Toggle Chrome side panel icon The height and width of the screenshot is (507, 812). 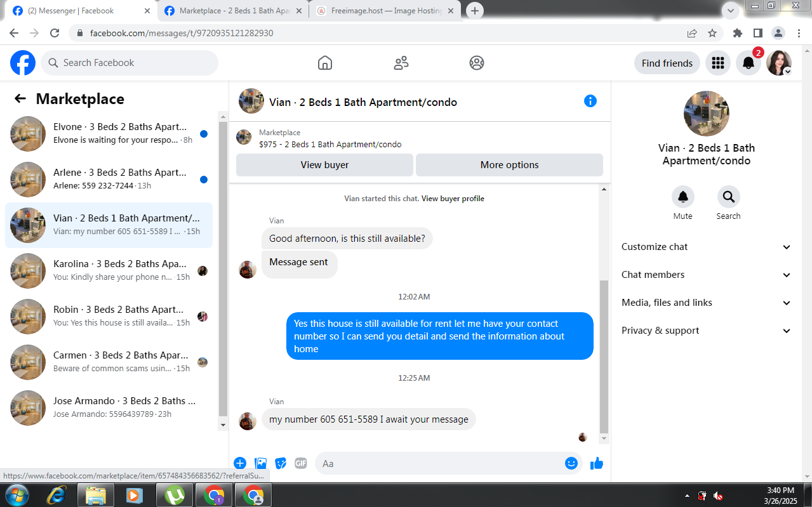[758, 33]
